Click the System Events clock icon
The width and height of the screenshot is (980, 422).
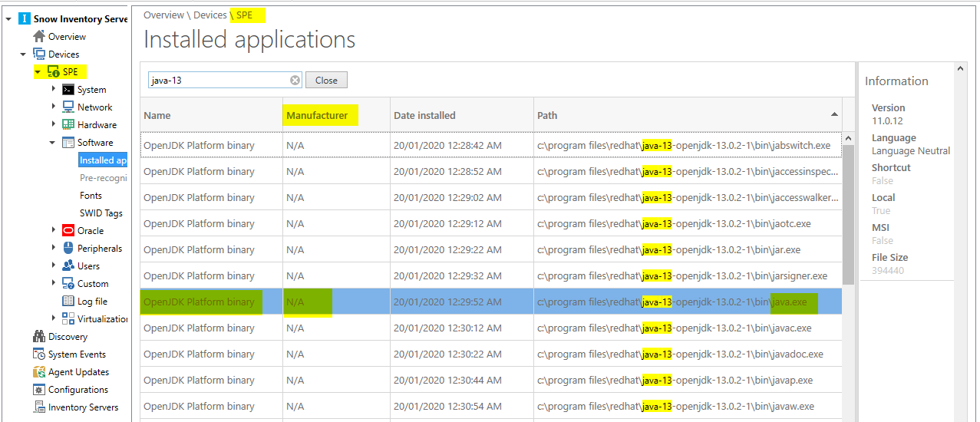(39, 354)
